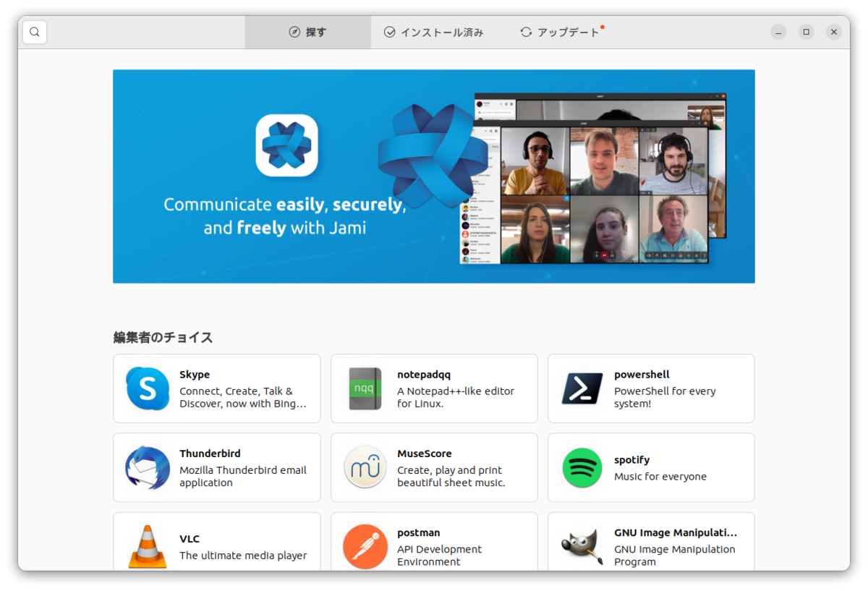868x591 pixels.
Task: Click the refresh icon beside アップデート
Action: click(526, 32)
